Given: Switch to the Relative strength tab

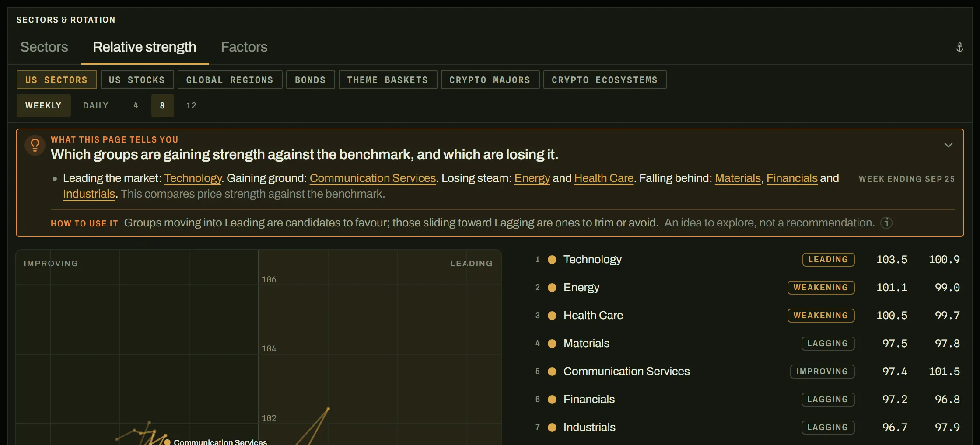Looking at the screenshot, I should 144,47.
